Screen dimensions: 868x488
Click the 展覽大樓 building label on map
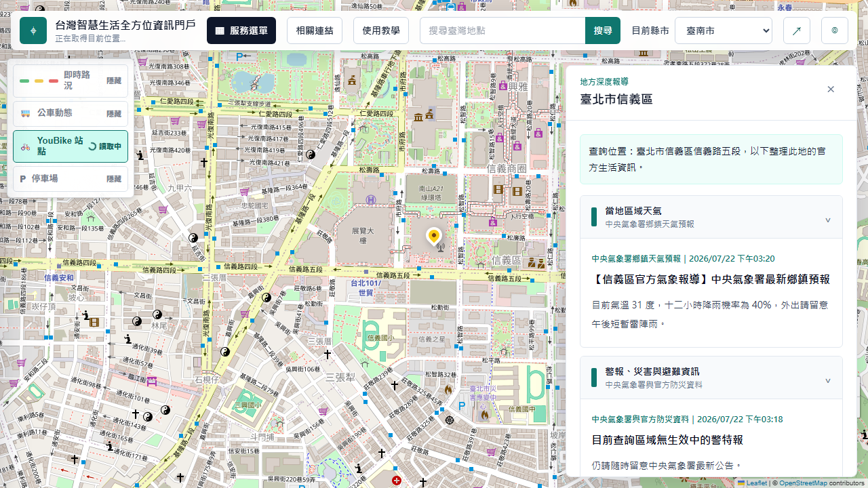click(x=362, y=235)
